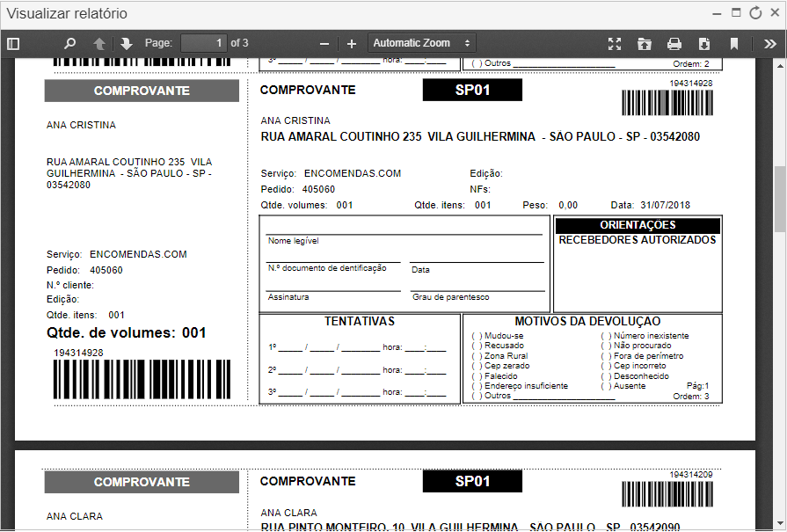This screenshot has height=532, width=787.
Task: Click the MOTIVOS DA DEVOLUÇAO heading
Action: click(587, 321)
